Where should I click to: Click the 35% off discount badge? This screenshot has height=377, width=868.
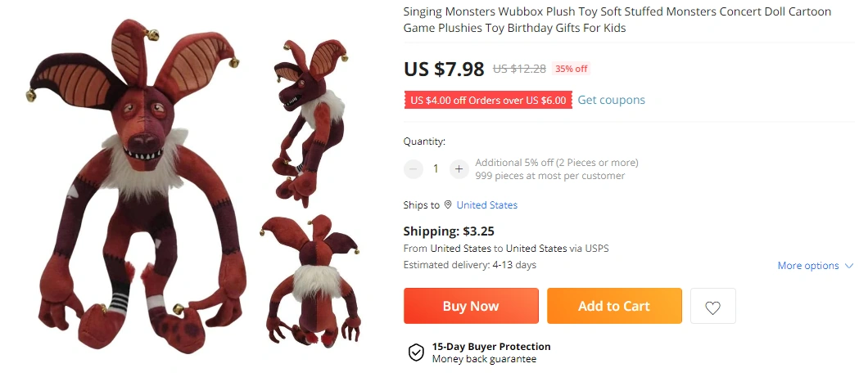click(572, 69)
